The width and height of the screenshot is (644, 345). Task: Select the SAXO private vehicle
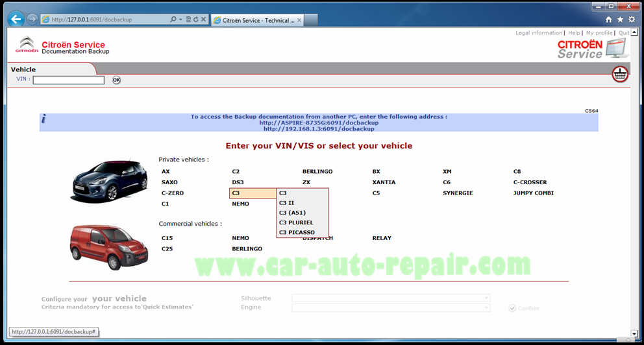[x=169, y=182]
